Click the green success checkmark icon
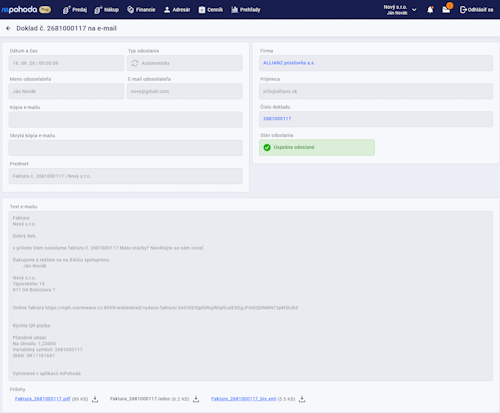 (x=267, y=147)
